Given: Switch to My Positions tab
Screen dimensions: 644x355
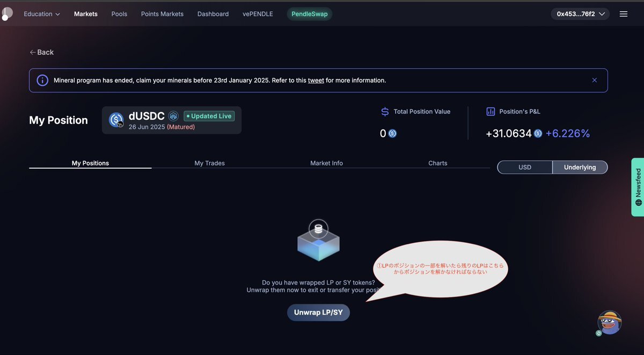Looking at the screenshot, I should point(90,163).
